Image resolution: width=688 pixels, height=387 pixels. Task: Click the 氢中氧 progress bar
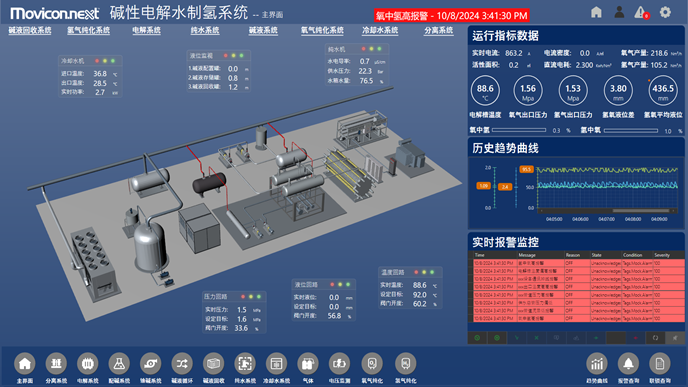631,130
